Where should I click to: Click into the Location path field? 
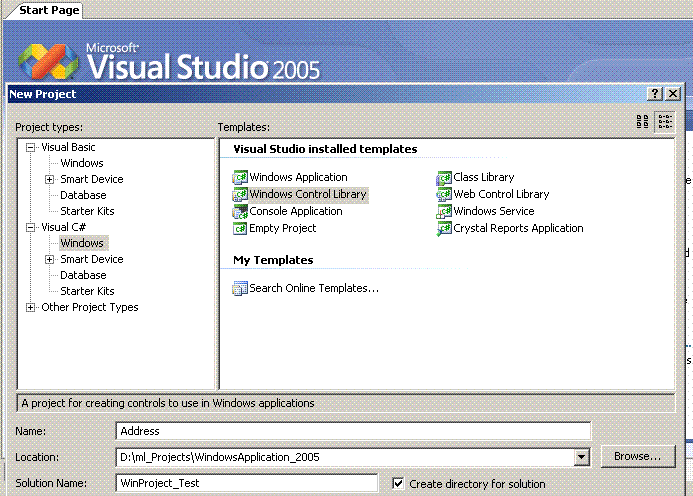(345, 457)
